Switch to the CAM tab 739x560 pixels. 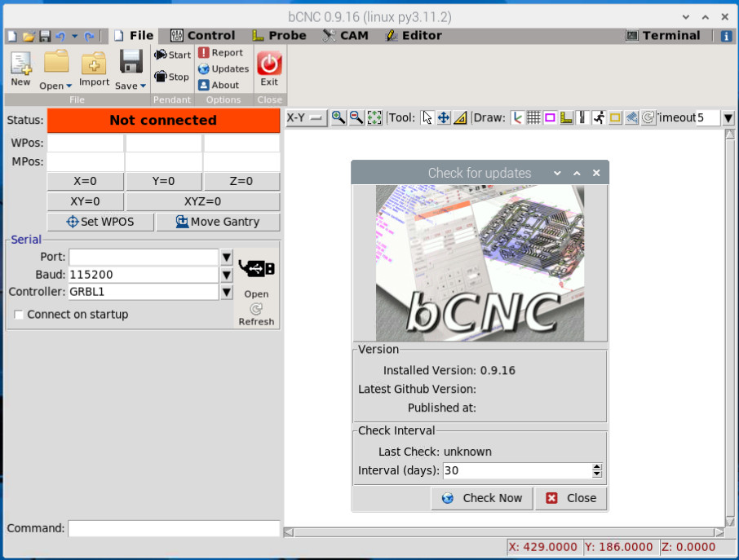pos(346,36)
